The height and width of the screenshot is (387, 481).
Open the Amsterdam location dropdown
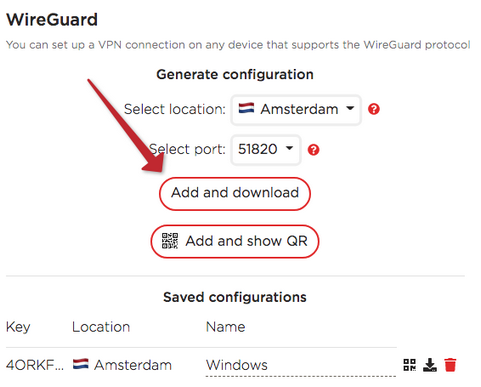tap(296, 110)
